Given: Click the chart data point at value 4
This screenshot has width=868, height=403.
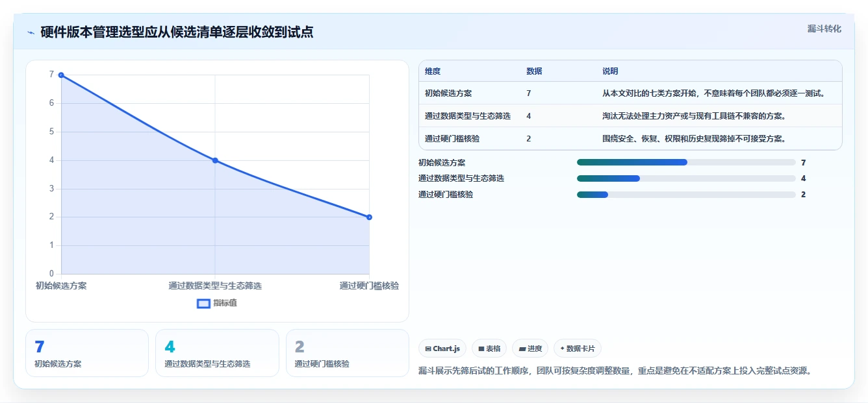Looking at the screenshot, I should click(215, 160).
